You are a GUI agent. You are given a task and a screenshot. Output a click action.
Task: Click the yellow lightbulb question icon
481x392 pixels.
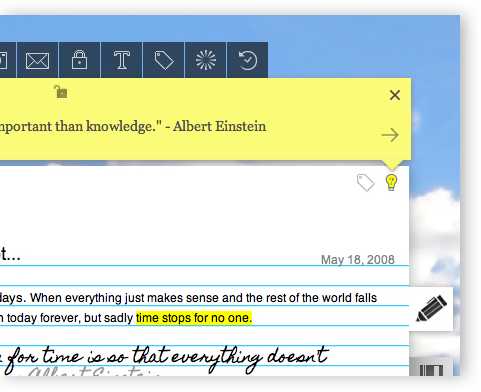tap(391, 182)
